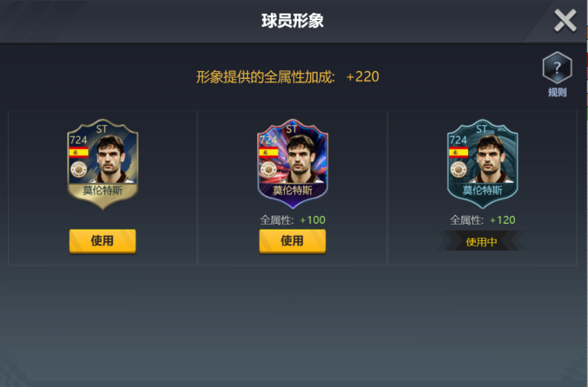
Task: Click Spain flag on the gold card
Action: pyautogui.click(x=79, y=152)
